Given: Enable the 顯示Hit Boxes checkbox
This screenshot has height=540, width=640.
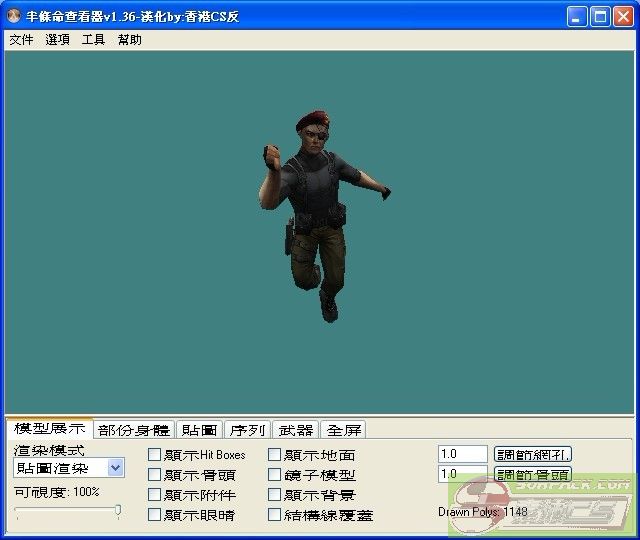Looking at the screenshot, I should tap(155, 455).
